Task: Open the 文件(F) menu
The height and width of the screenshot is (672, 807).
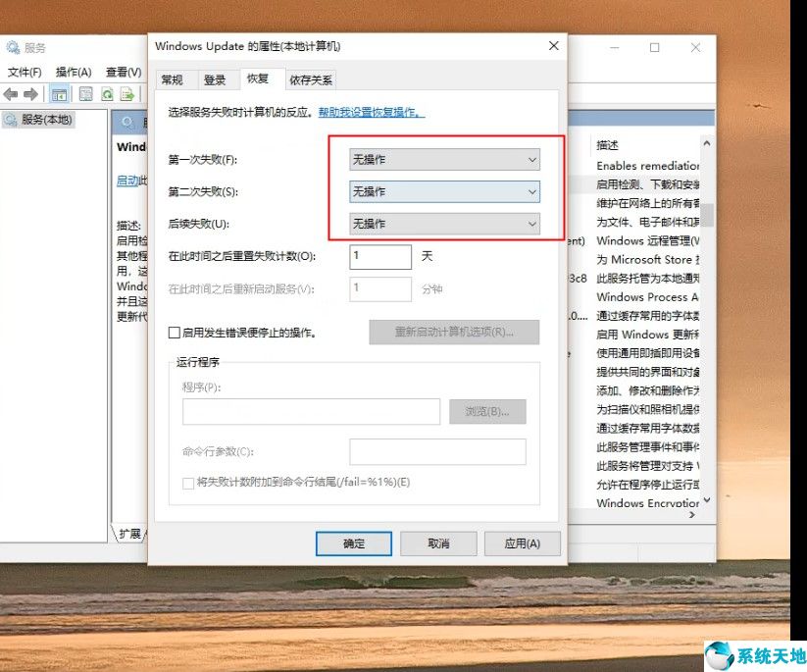Action: click(25, 72)
